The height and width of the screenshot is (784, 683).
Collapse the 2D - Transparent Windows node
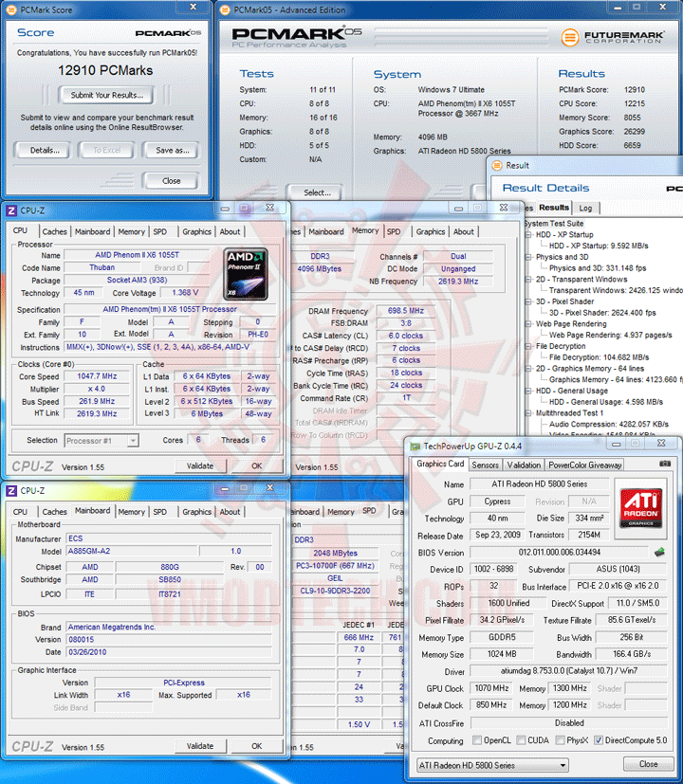coord(527,279)
